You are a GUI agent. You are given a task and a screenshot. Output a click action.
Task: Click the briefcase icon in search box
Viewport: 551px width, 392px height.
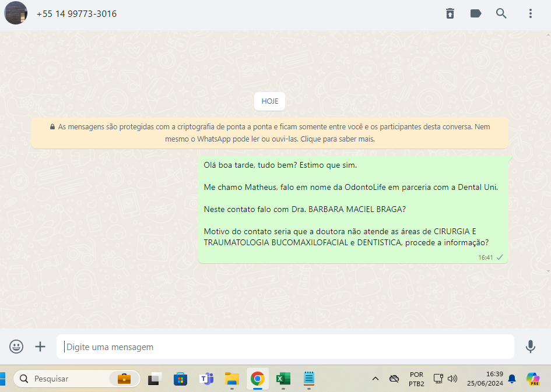pyautogui.click(x=124, y=379)
